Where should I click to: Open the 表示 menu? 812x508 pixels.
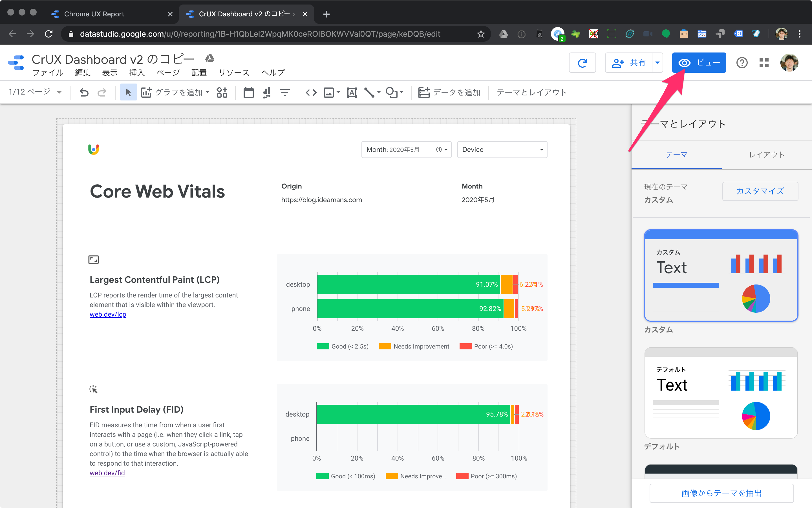[x=110, y=73]
